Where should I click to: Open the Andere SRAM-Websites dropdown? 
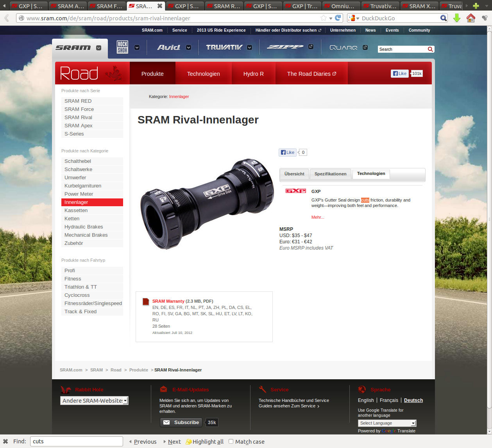pyautogui.click(x=94, y=400)
